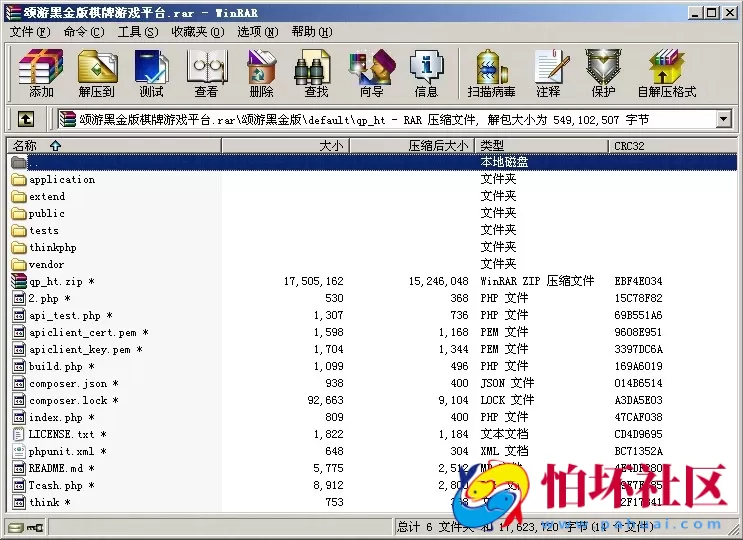
Task: Open the 选项(N) menu
Action: click(x=258, y=32)
